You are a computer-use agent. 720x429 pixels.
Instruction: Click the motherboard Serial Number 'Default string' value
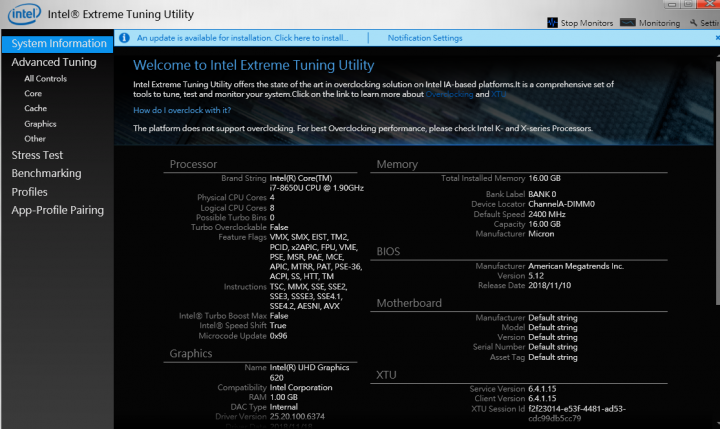(x=553, y=347)
